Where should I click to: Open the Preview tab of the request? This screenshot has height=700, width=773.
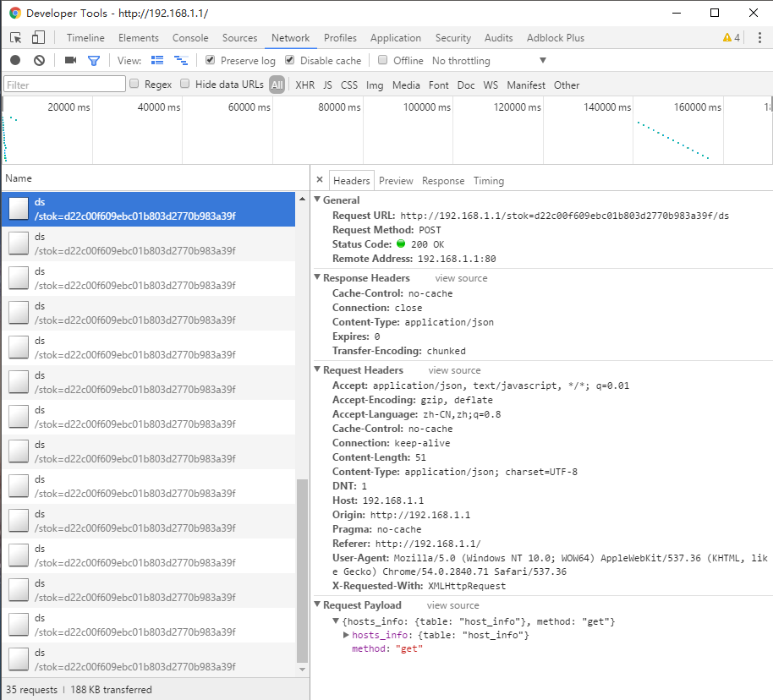(396, 181)
